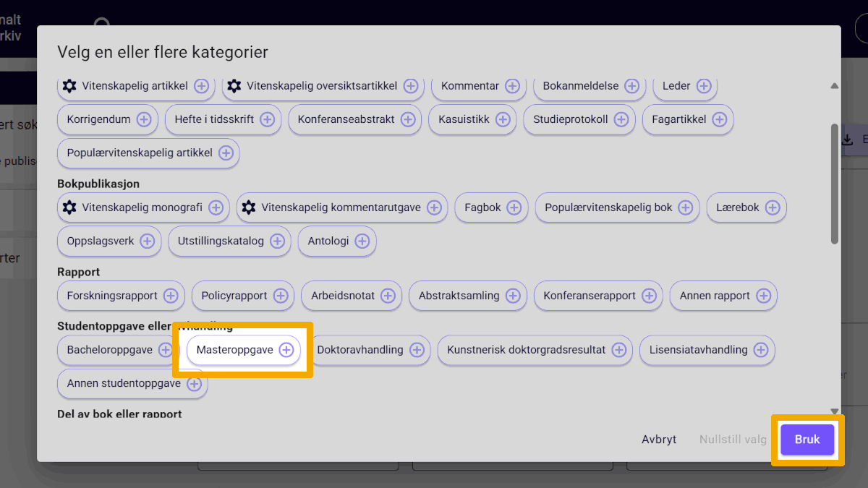
Task: Select the Bacheloroppgave category chip
Action: click(x=118, y=350)
